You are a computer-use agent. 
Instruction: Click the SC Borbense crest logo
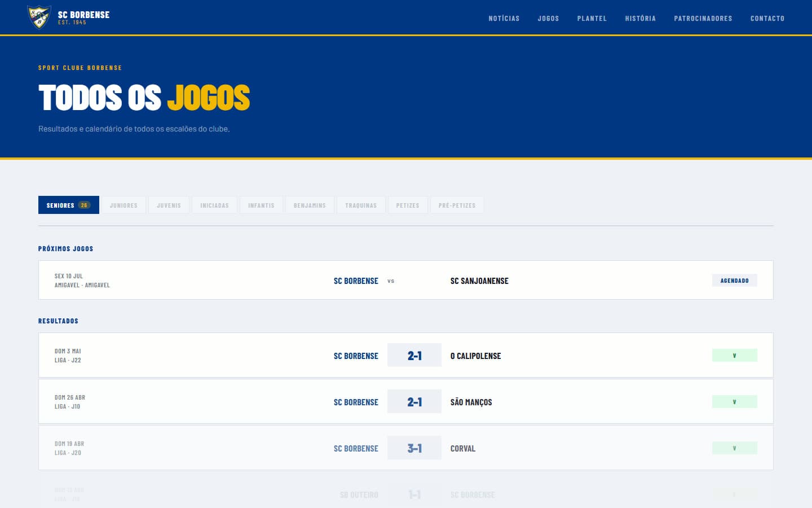coord(39,17)
